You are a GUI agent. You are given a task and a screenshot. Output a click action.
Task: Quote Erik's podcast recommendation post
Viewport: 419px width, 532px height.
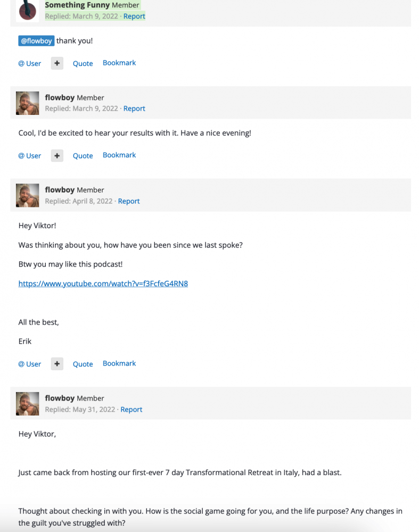point(83,364)
